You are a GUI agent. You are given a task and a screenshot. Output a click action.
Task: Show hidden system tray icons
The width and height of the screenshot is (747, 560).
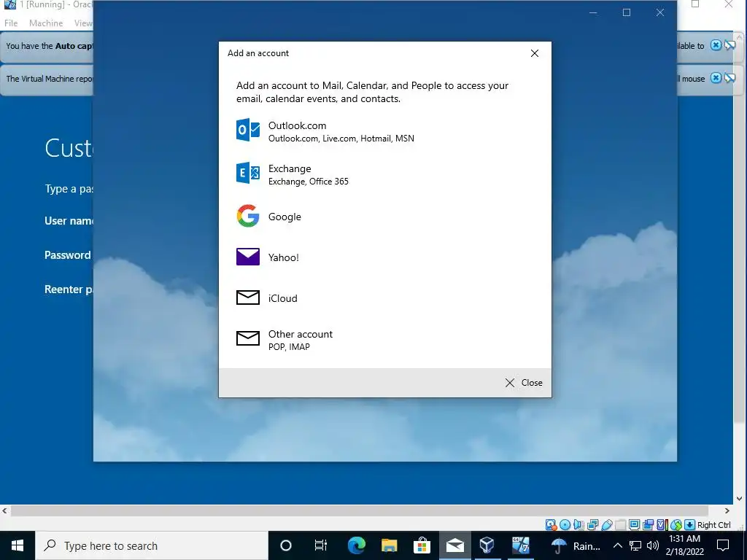click(617, 545)
